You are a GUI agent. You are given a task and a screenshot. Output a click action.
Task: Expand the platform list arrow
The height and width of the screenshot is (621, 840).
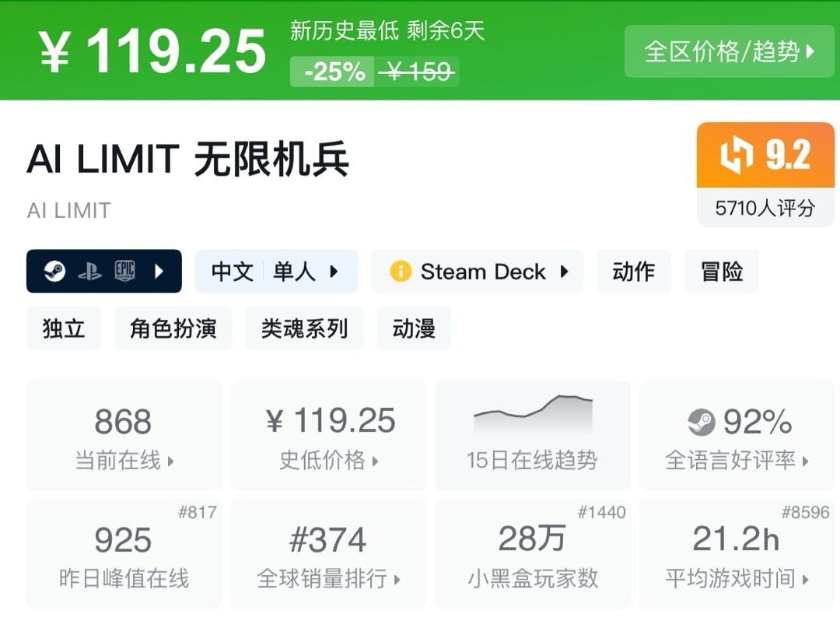click(159, 272)
